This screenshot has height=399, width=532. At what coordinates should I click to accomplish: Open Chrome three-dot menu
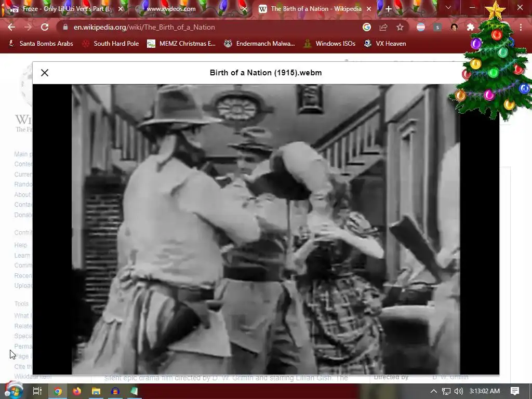pos(521,27)
